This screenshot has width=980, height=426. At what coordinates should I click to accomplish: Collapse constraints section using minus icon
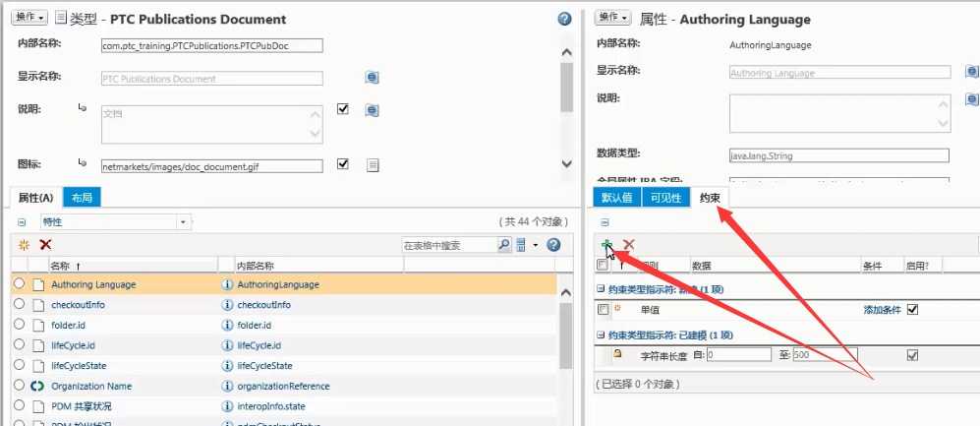point(605,222)
